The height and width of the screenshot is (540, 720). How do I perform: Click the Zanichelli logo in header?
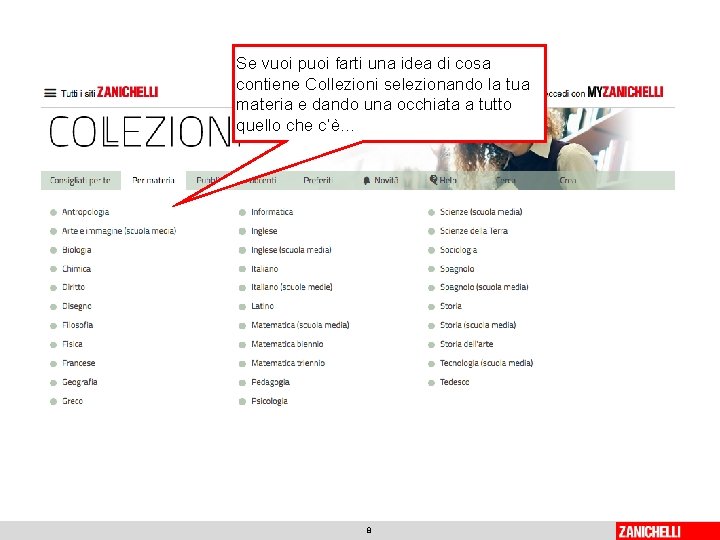tap(127, 92)
